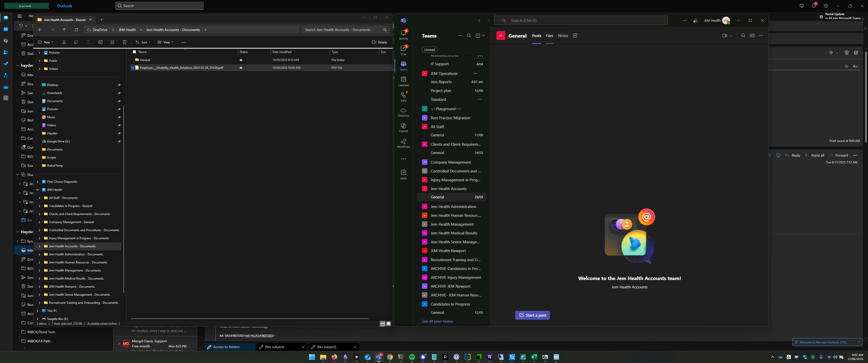Screen dimensions: 868x363
Task: Navigate back in File Explorer
Action: coord(40,30)
